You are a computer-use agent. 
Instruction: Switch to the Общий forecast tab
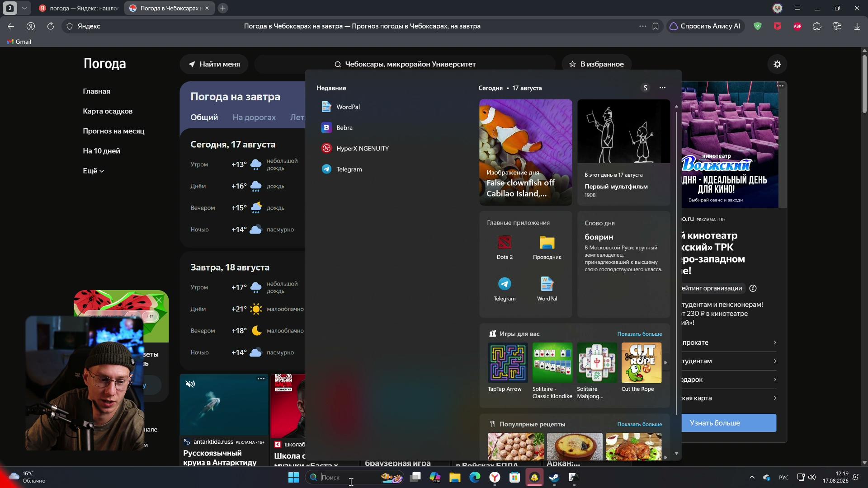pyautogui.click(x=204, y=117)
